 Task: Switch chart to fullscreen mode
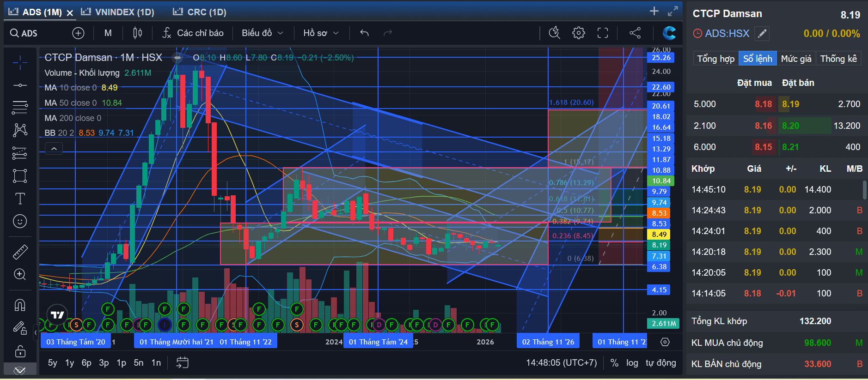pyautogui.click(x=603, y=33)
